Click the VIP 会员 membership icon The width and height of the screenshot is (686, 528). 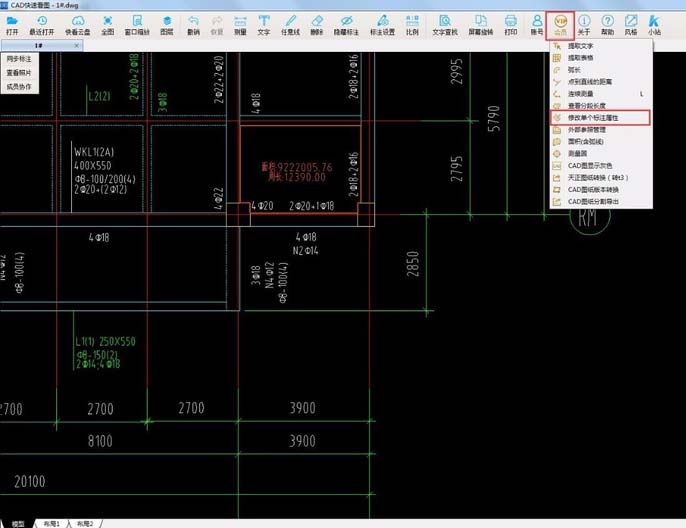[x=560, y=25]
